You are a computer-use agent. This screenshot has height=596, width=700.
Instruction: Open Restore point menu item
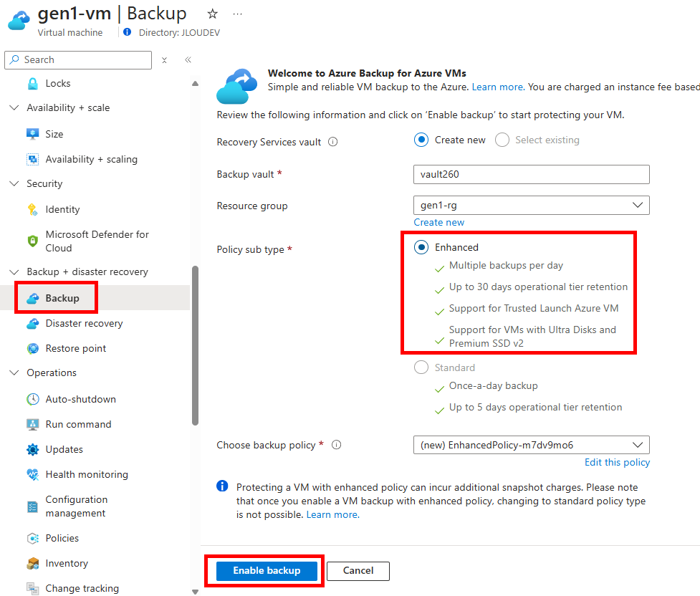pyautogui.click(x=76, y=348)
